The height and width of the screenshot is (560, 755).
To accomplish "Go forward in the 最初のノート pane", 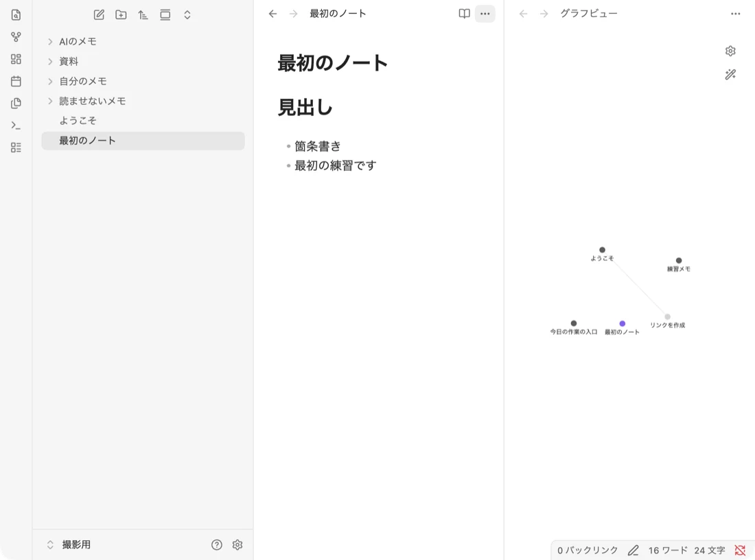I will 293,14.
